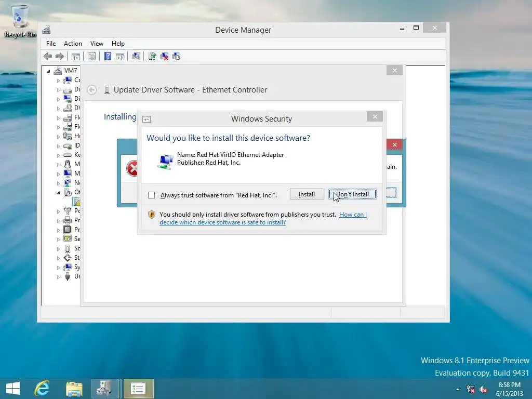Select the processor chip icon in the tree
Image resolution: width=532 pixels, height=399 pixels.
68,230
